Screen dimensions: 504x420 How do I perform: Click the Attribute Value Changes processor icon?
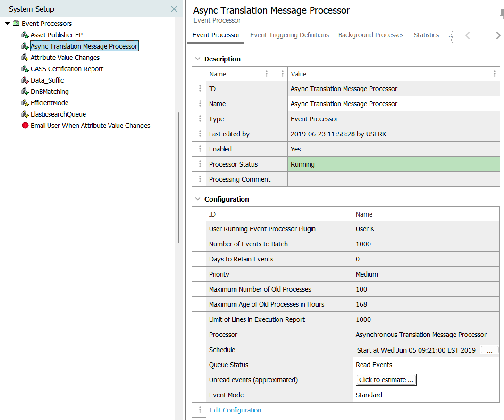click(25, 58)
